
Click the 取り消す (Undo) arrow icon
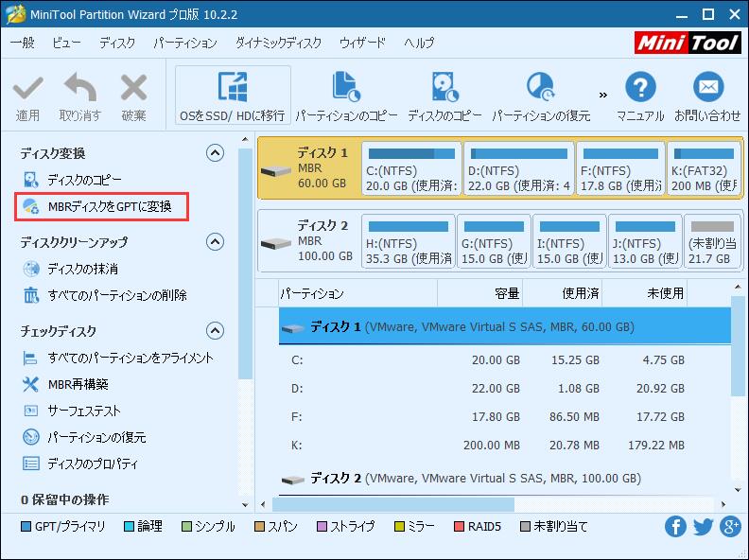pyautogui.click(x=79, y=87)
